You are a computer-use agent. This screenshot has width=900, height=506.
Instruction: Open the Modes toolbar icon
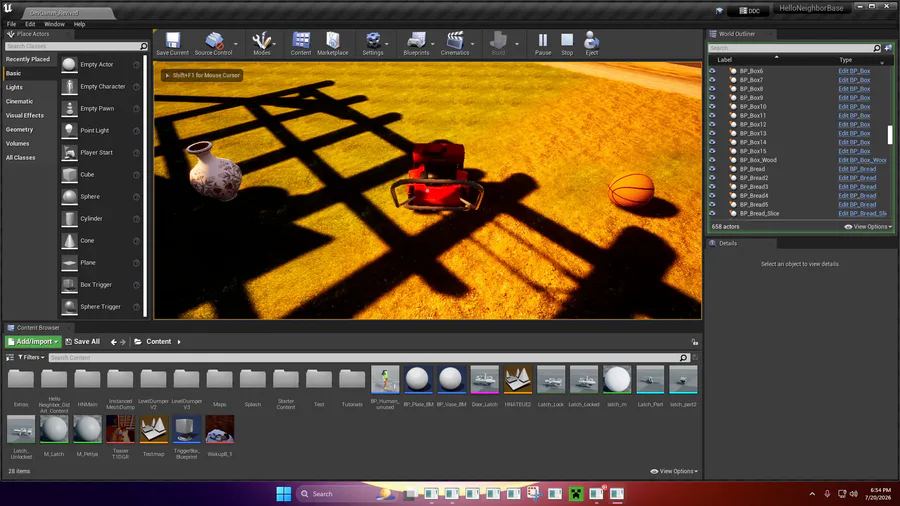pyautogui.click(x=262, y=41)
